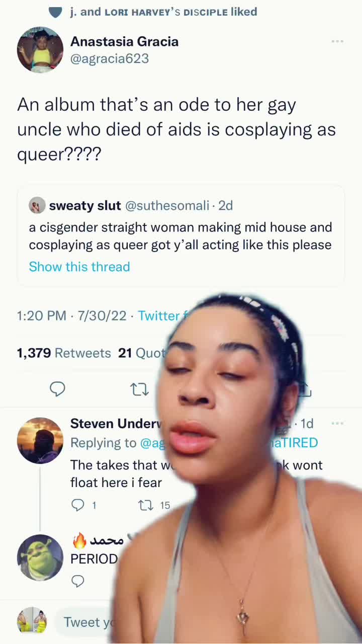View the 1,379 Retweets list
Viewport: 362px width, 644px height.
click(x=64, y=353)
